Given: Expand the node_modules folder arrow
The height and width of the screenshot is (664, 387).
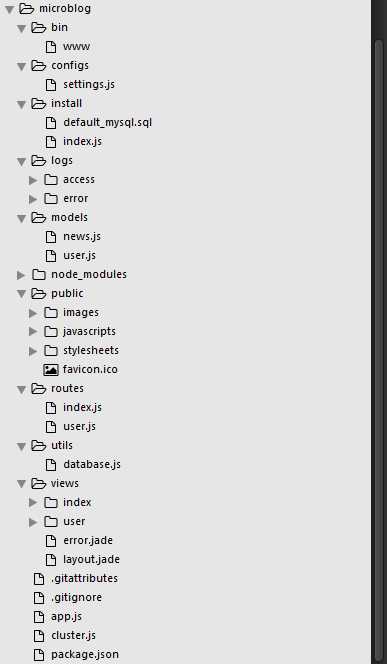Looking at the screenshot, I should 21,275.
